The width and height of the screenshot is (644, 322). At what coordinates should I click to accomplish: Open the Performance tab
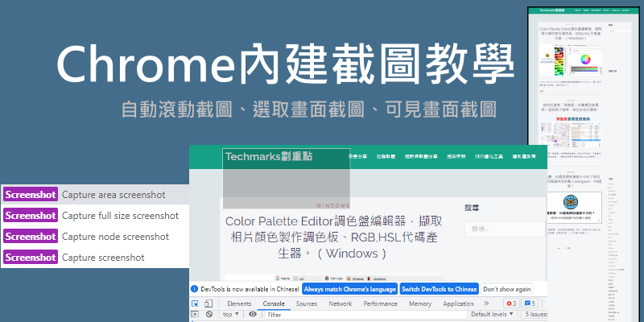tap(380, 304)
